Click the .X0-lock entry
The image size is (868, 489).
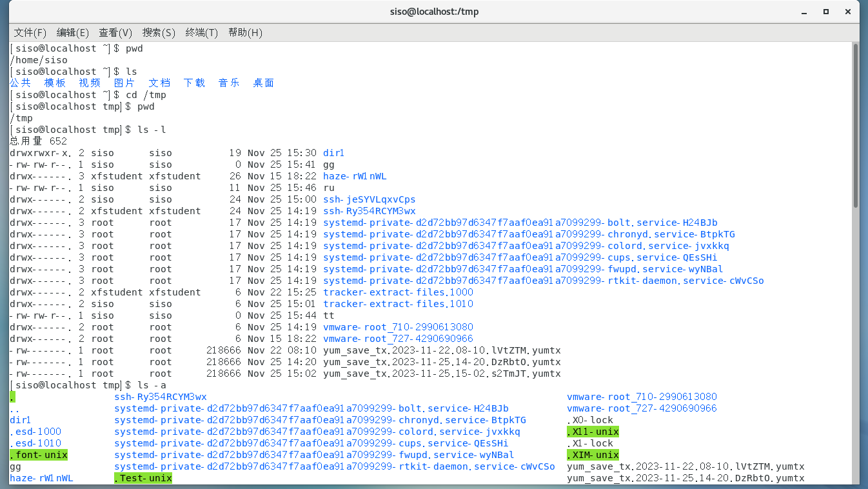[x=590, y=420]
